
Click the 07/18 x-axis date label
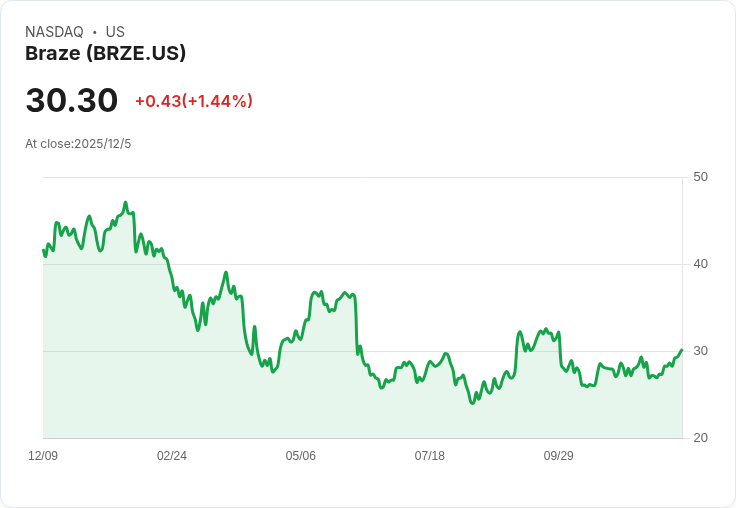click(x=429, y=456)
